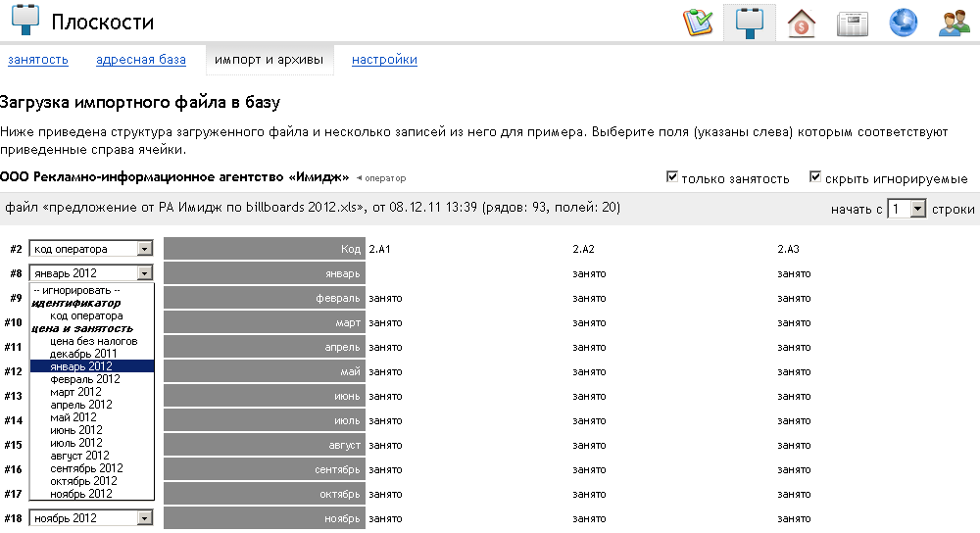
Task: Click the file name предложение от РА Имидж text
Action: [203, 207]
